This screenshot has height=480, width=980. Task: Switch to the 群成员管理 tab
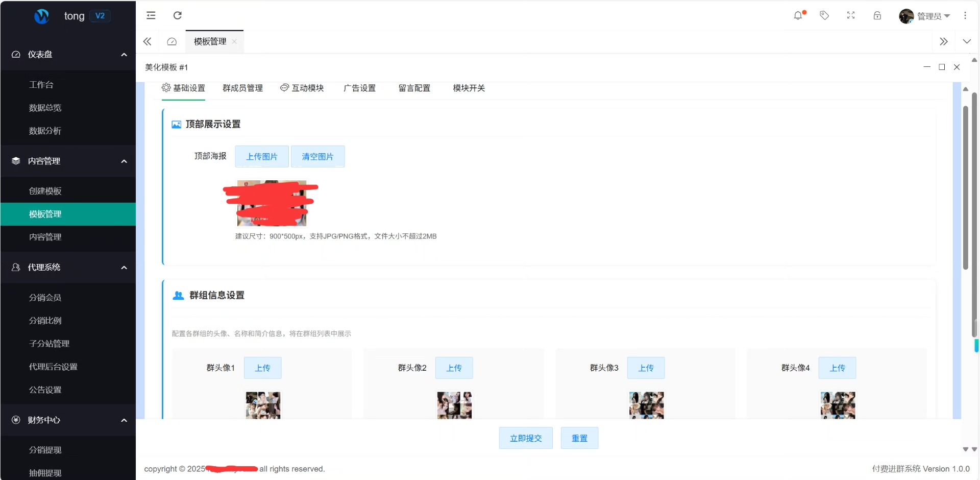pos(242,88)
